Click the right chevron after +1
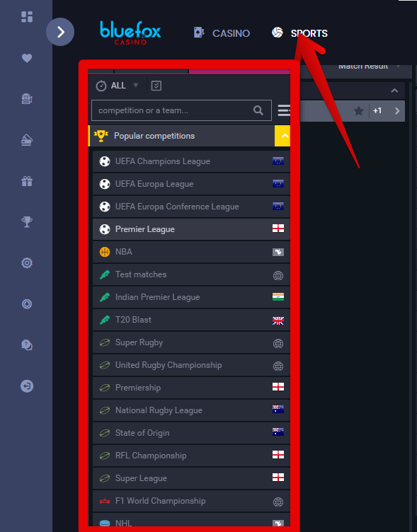The image size is (417, 532). tap(397, 110)
